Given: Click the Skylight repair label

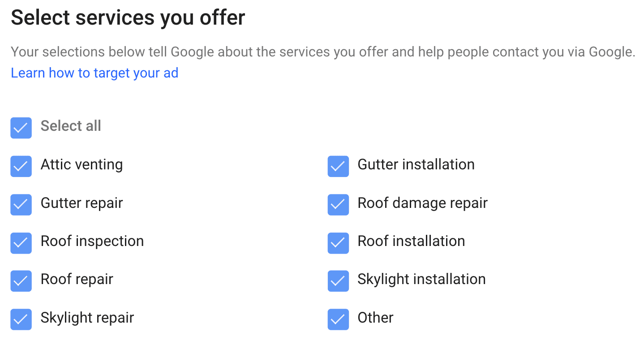Looking at the screenshot, I should pyautogui.click(x=87, y=318).
